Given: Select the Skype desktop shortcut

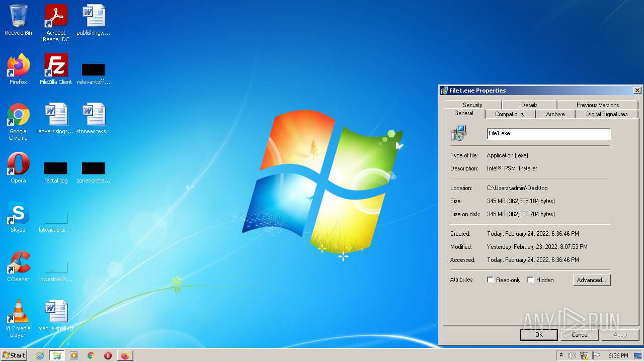Looking at the screenshot, I should 18,217.
